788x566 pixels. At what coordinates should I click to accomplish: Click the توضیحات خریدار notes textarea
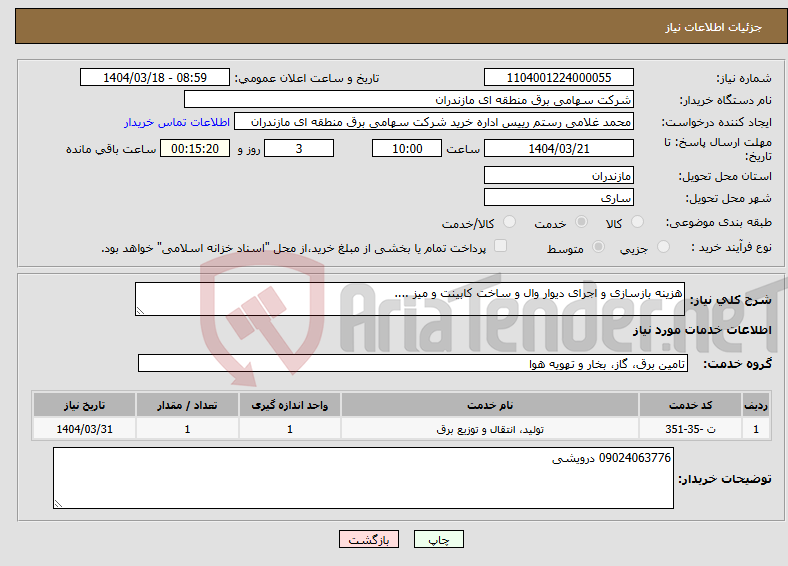click(363, 478)
